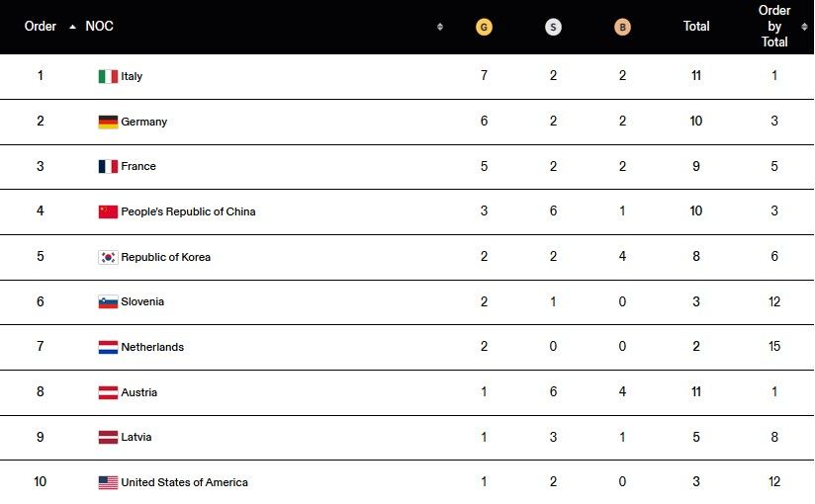Click the Order by Total header text
This screenshot has width=815, height=504.
[774, 27]
